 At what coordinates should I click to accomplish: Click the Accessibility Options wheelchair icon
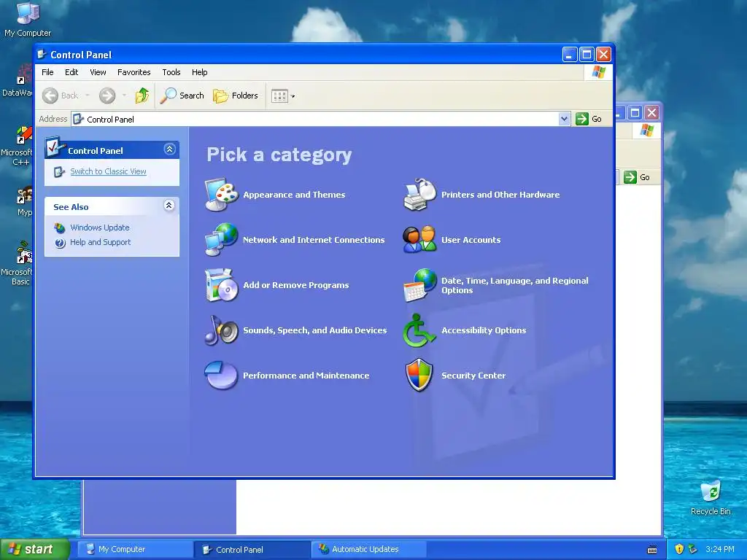point(419,330)
